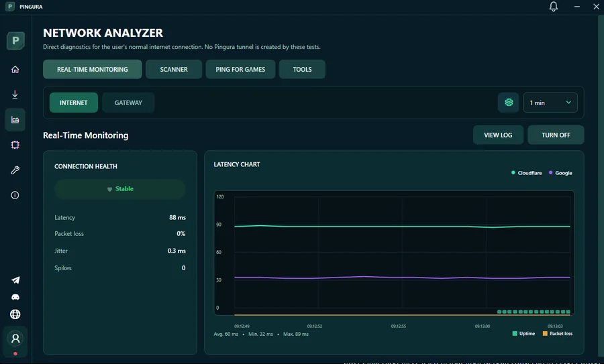This screenshot has height=364, width=604.
Task: Open the wrench tools icon in sidebar
Action: click(15, 170)
